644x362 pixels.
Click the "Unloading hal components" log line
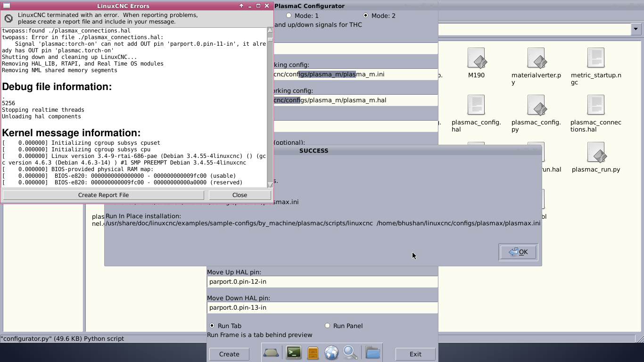point(41,116)
